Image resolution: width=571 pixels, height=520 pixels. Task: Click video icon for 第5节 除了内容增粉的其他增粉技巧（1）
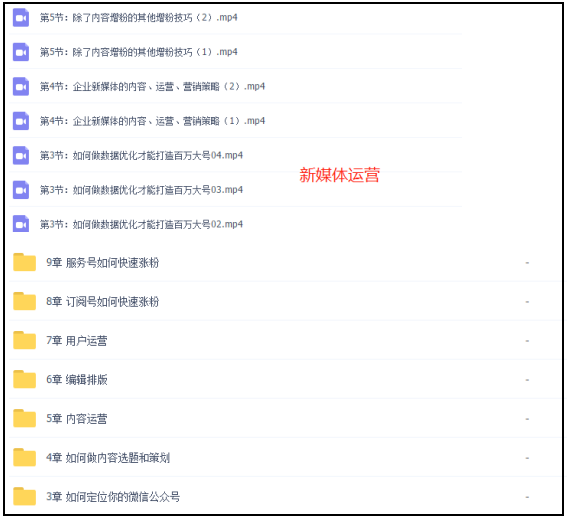point(21,52)
